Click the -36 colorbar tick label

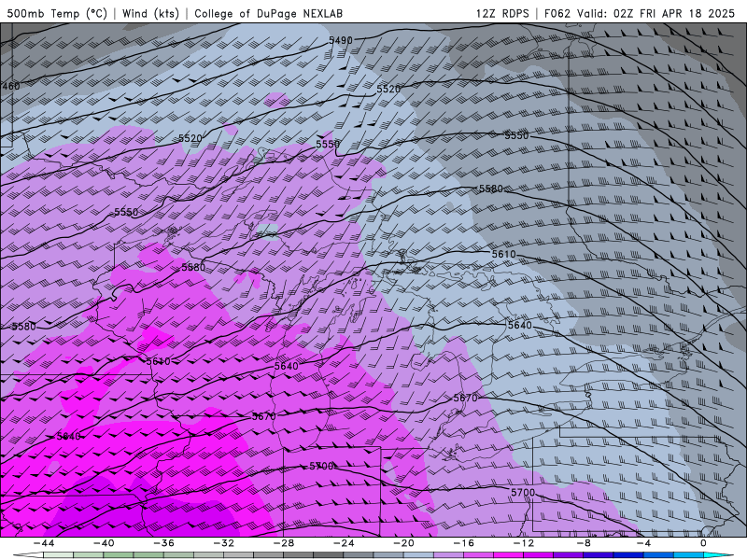tap(164, 543)
